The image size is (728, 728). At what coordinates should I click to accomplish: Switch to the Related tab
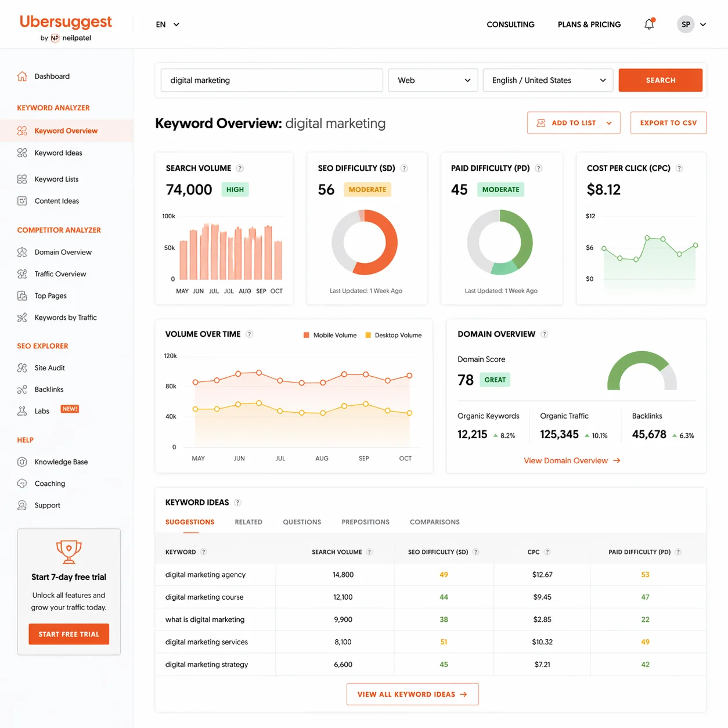(x=248, y=522)
